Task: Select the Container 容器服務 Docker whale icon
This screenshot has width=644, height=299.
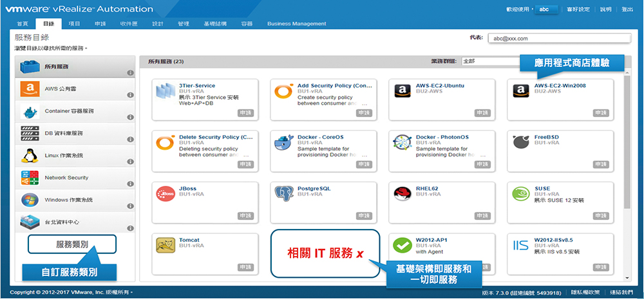Action: tap(30, 111)
